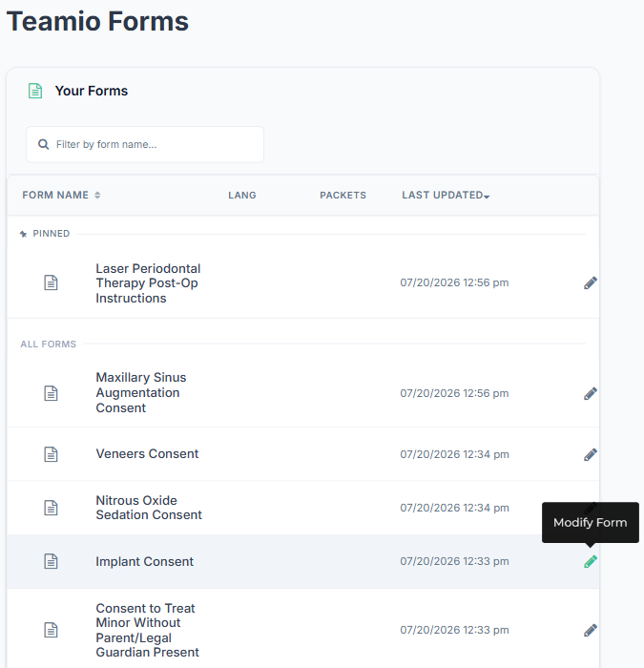Viewport: 644px width, 668px height.
Task: Sort by Last Updated column
Action: [446, 195]
